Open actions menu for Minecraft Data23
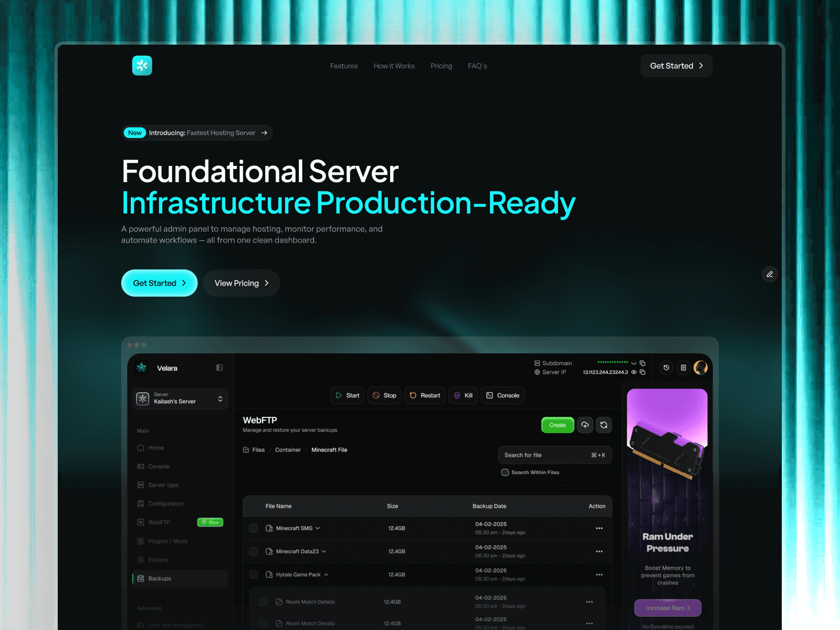 point(599,551)
